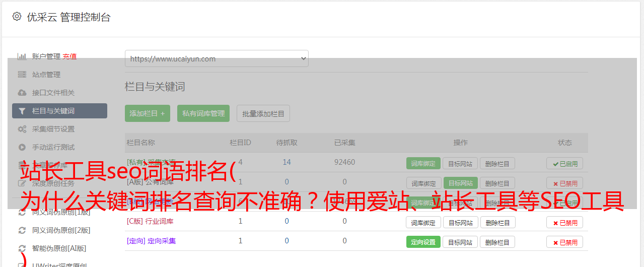Click the [A版] 公有词库 column name
Viewport: 644px width, 267px height.
(x=150, y=182)
